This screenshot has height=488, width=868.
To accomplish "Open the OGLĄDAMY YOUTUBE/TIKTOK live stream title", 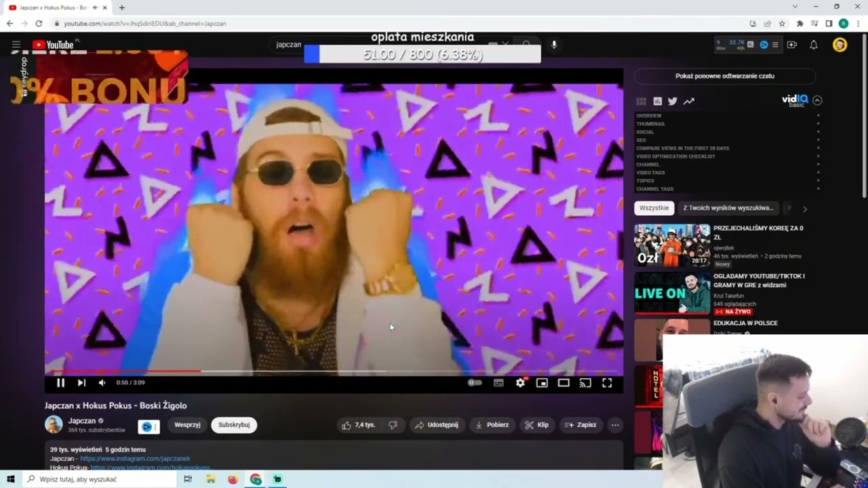I will pos(759,281).
